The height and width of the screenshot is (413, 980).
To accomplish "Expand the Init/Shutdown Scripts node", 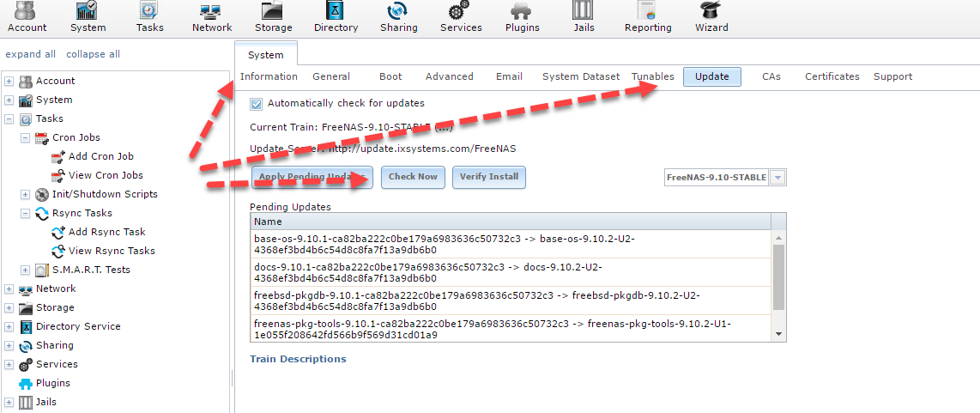I will [x=26, y=194].
